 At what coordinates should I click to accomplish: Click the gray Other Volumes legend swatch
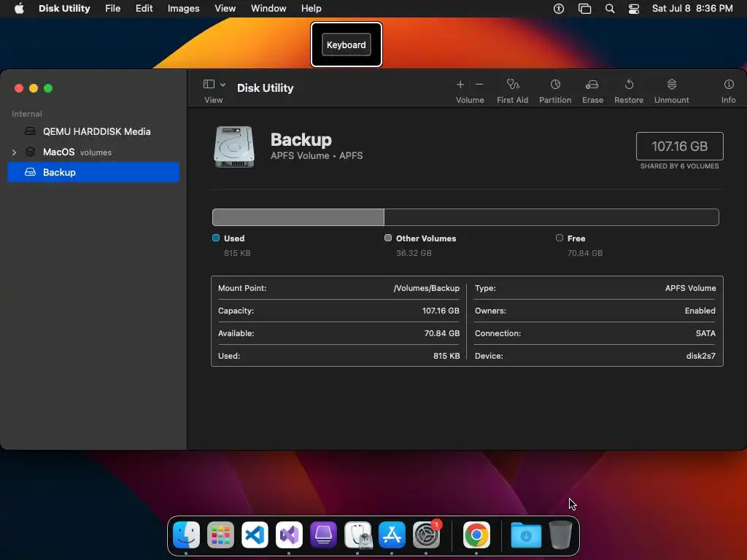[x=388, y=238]
